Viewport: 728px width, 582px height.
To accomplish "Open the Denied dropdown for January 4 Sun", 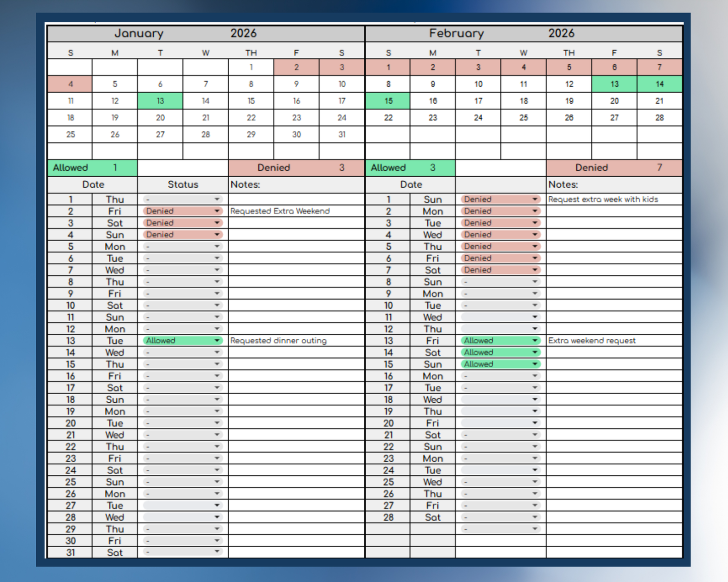I will [x=183, y=235].
